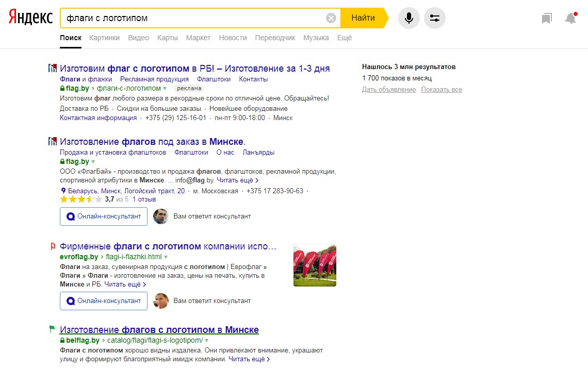Open Новости tab
588x369 pixels.
(x=233, y=38)
